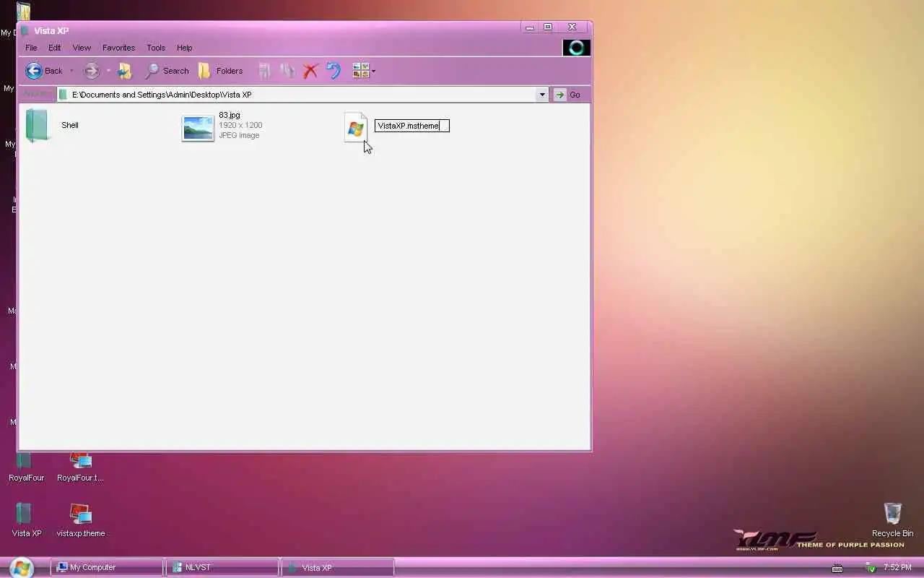Select the 83.jpg image thumbnail

(198, 129)
